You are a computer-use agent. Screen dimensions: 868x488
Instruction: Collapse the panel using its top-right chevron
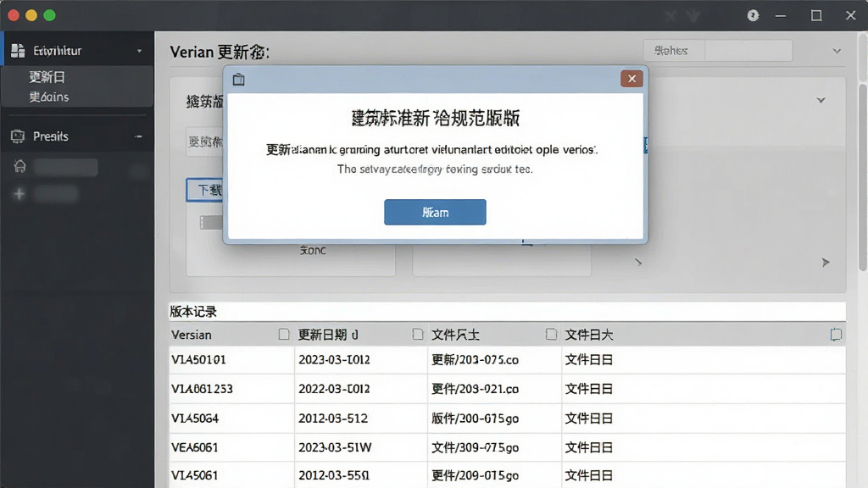click(x=821, y=100)
